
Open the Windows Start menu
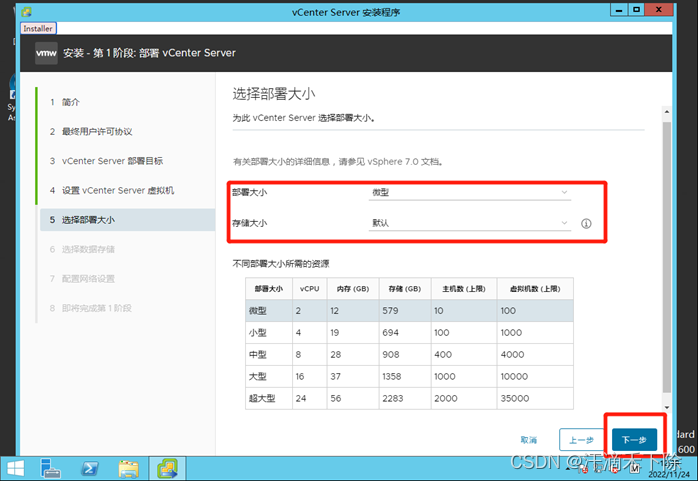coord(16,468)
